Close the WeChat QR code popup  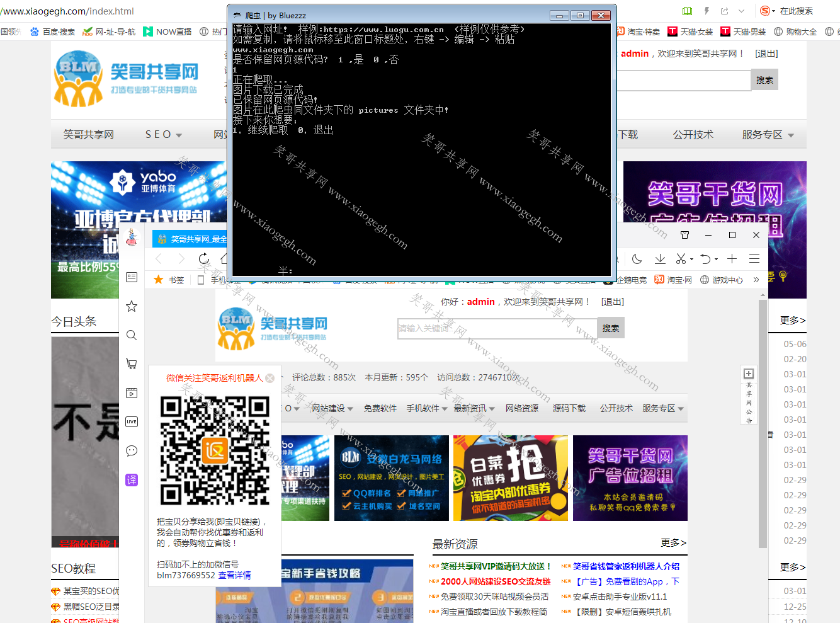pos(270,378)
